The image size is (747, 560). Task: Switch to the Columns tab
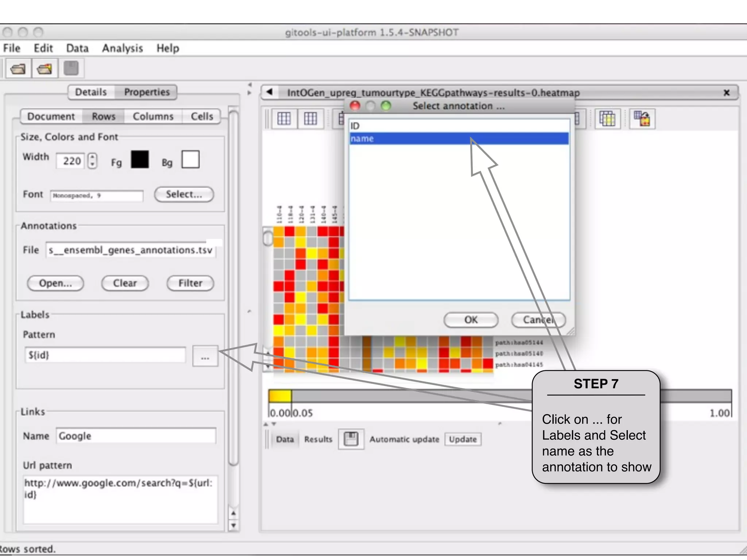click(x=153, y=116)
